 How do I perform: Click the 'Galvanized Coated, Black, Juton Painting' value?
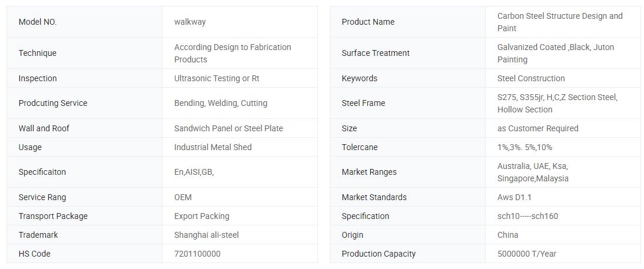(556, 54)
